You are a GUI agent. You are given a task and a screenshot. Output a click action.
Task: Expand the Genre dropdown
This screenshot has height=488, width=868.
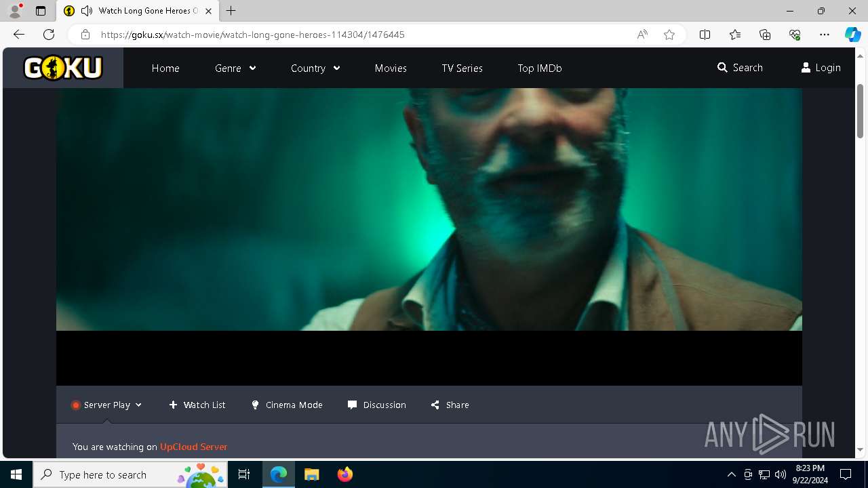point(235,68)
